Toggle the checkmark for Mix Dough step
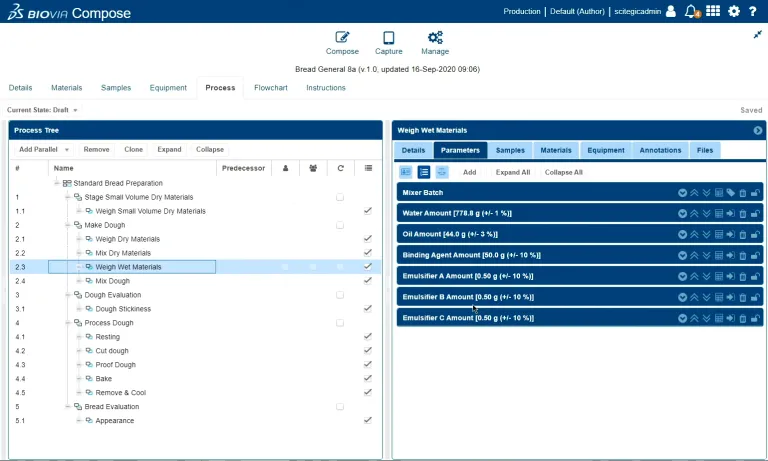The image size is (768, 461). [368, 281]
